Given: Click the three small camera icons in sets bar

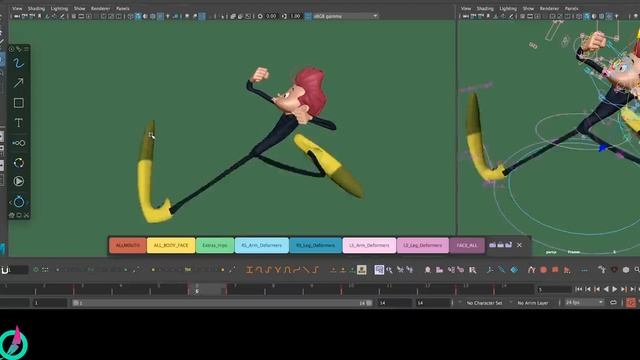Looking at the screenshot, I should pyautogui.click(x=500, y=245).
